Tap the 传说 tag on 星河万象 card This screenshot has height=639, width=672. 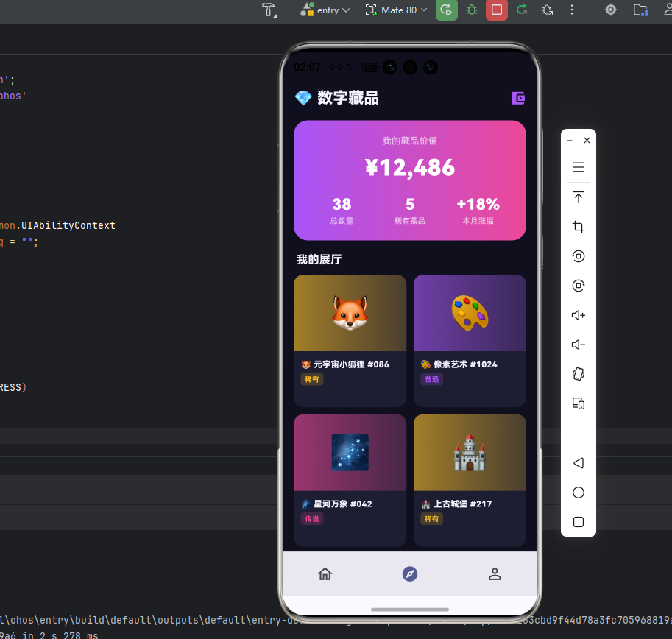pyautogui.click(x=311, y=519)
